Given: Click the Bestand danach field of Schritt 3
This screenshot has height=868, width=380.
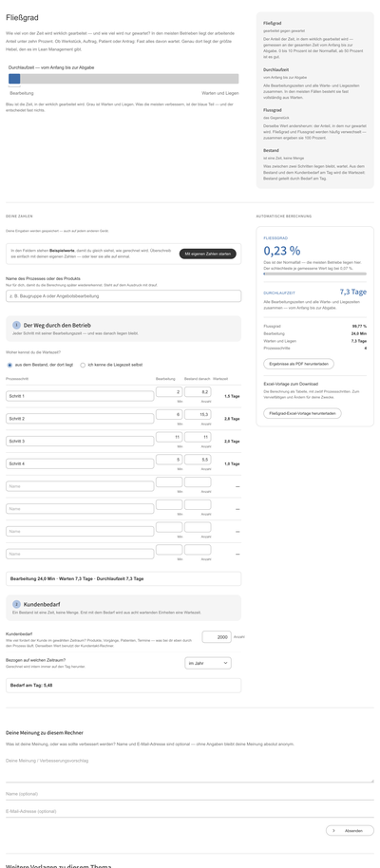Looking at the screenshot, I should [198, 437].
